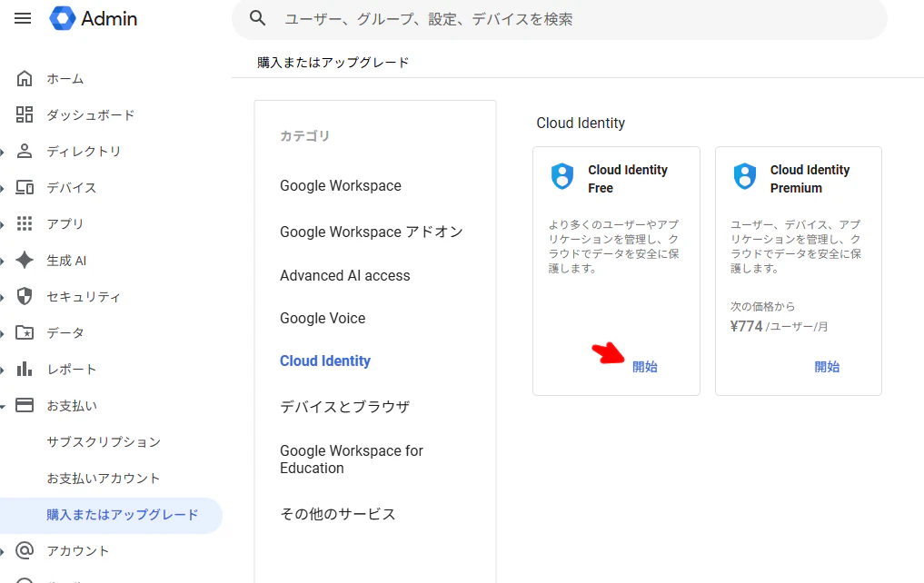Viewport: 924px width, 583px height.
Task: Select Google Voice category
Action: coord(323,318)
